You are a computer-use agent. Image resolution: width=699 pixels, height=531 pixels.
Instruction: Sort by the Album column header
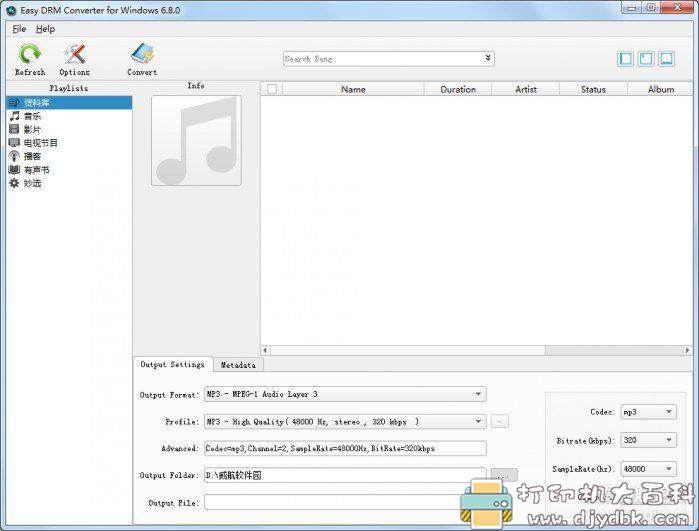661,89
